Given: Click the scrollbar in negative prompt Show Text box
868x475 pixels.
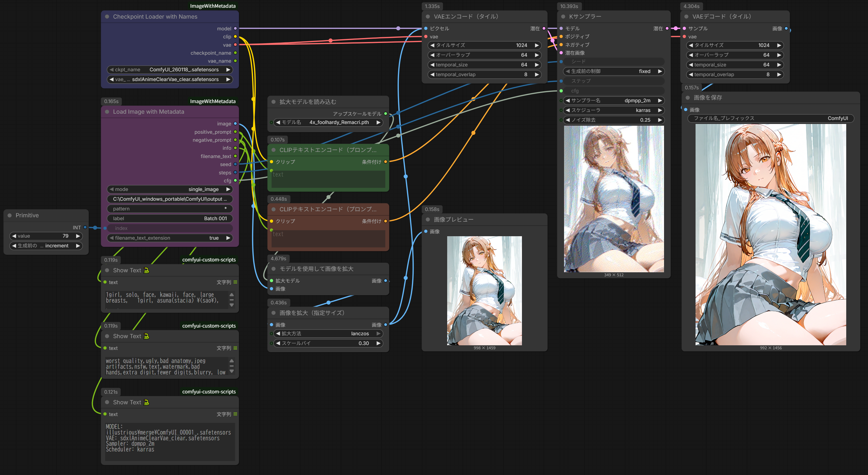Looking at the screenshot, I should click(x=231, y=366).
